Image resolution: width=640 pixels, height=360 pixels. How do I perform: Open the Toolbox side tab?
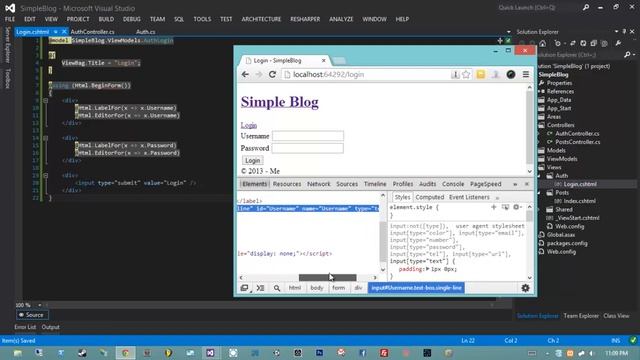click(x=7, y=78)
